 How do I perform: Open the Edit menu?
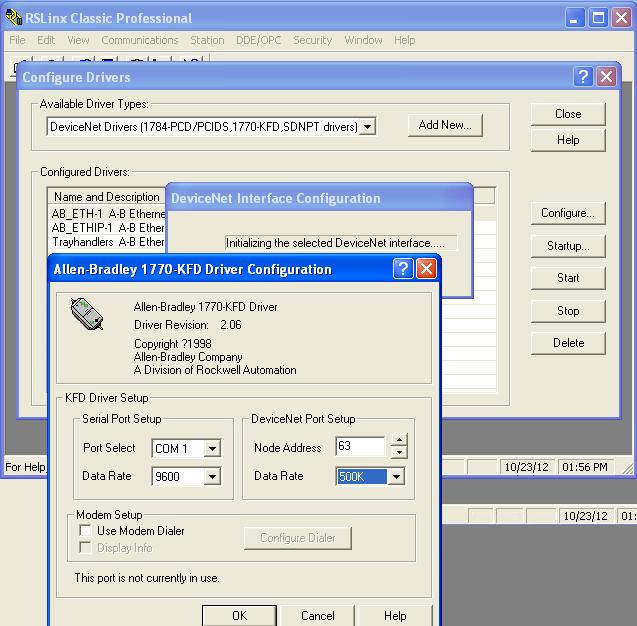point(46,40)
